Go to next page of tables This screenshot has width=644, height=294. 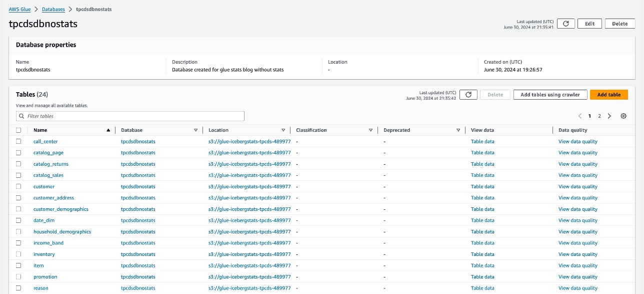609,116
